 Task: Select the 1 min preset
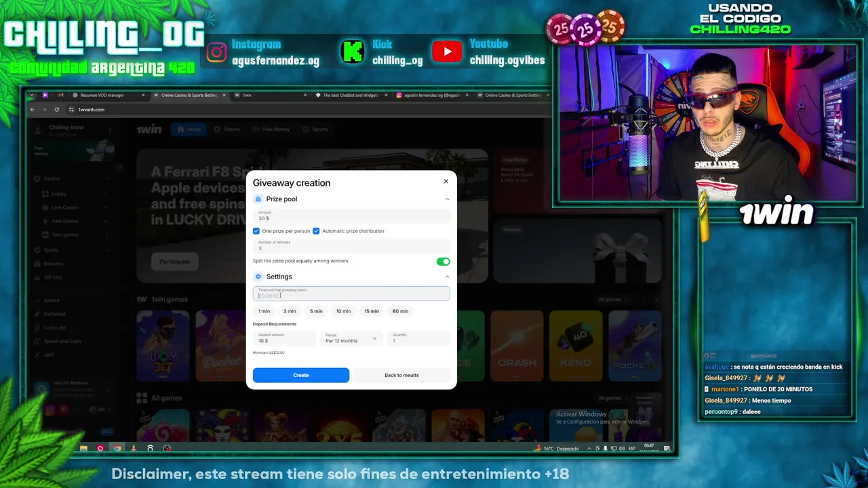point(264,311)
